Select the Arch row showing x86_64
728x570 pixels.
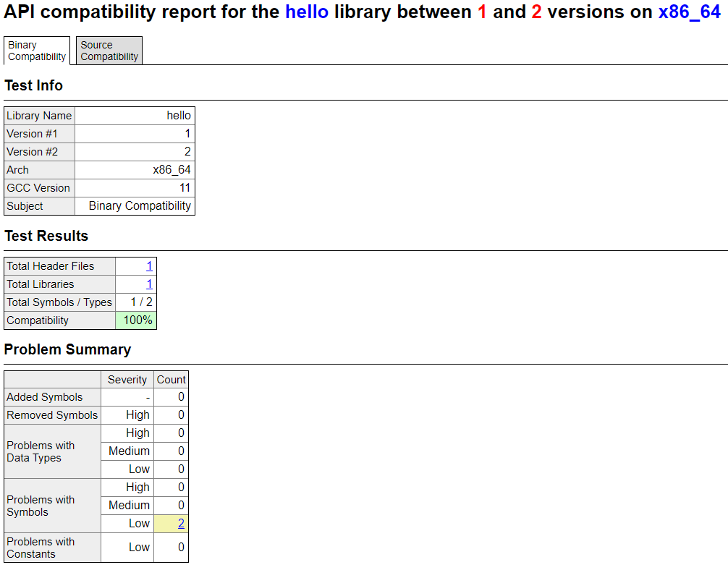pos(39,169)
